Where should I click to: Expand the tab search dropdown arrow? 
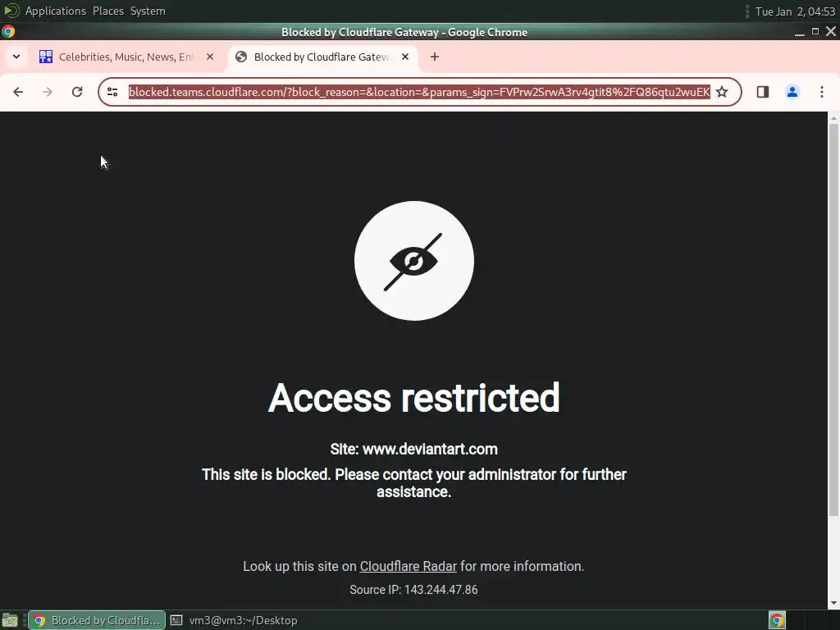point(16,57)
